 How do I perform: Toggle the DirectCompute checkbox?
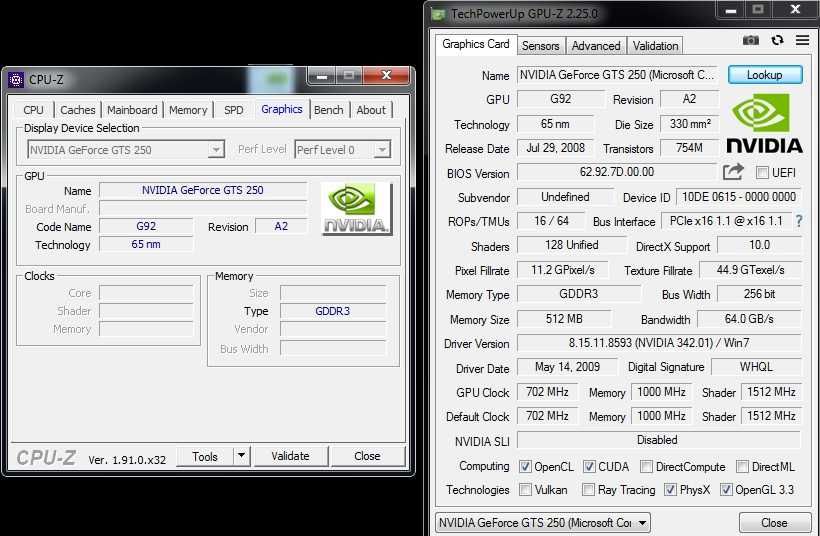[646, 466]
